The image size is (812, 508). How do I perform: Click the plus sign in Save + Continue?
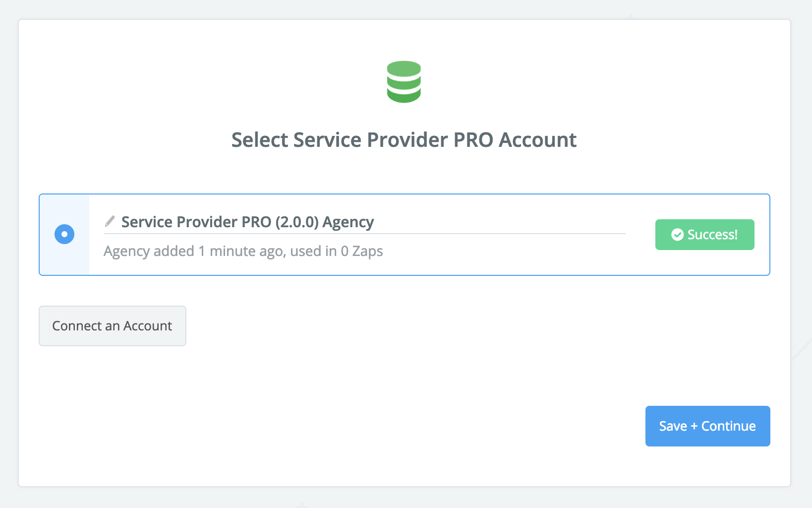[x=694, y=426]
